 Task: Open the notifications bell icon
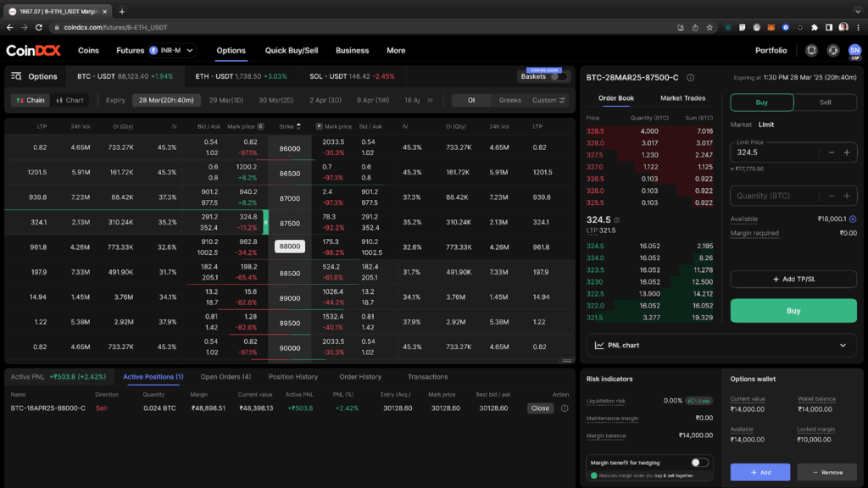coord(811,50)
